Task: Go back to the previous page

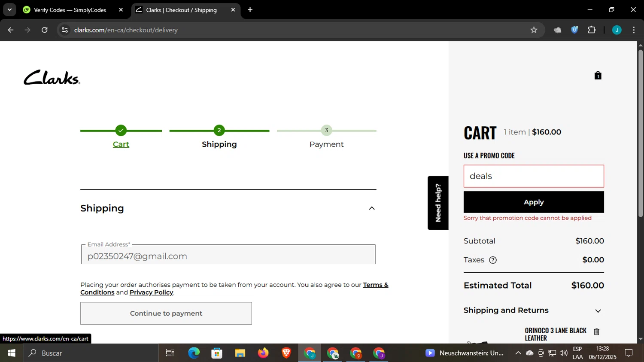Action: [x=11, y=30]
